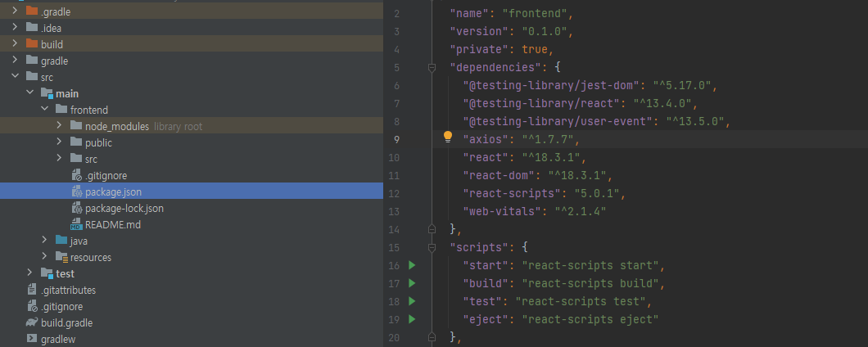Click the "@testing-library/jest-dom" key

point(551,85)
